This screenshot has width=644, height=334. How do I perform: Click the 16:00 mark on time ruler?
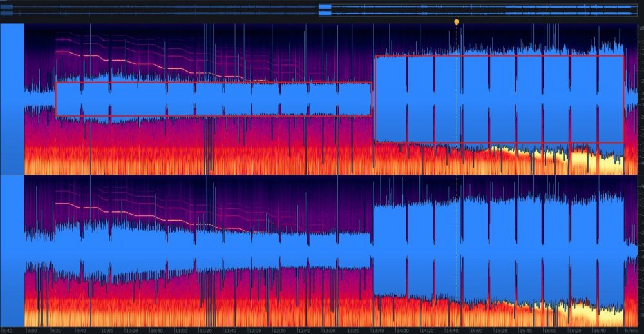[552, 330]
